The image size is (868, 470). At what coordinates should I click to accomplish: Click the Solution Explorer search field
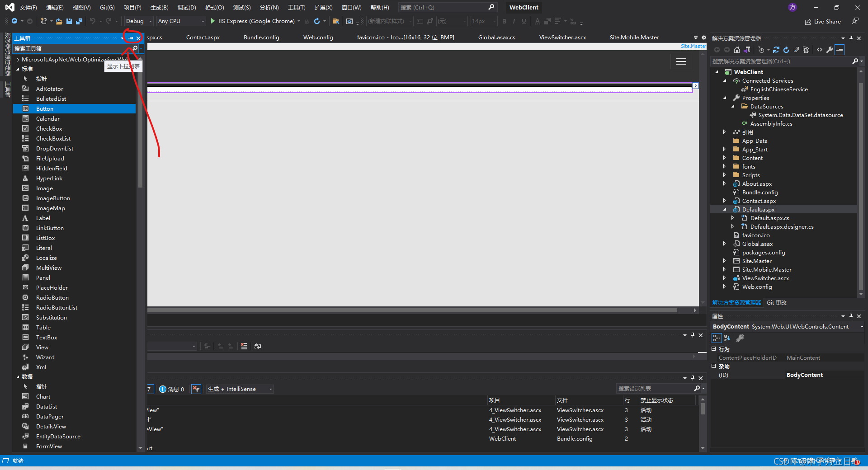[x=781, y=61]
